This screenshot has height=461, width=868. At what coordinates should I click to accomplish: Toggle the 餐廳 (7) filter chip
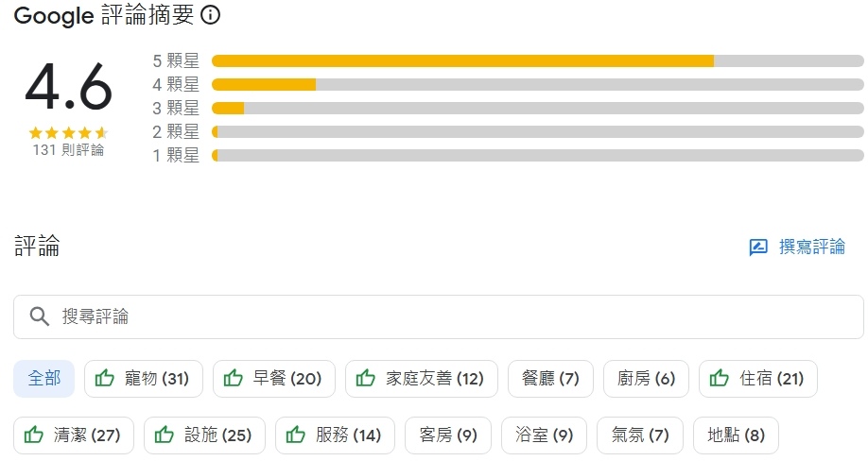[550, 379]
